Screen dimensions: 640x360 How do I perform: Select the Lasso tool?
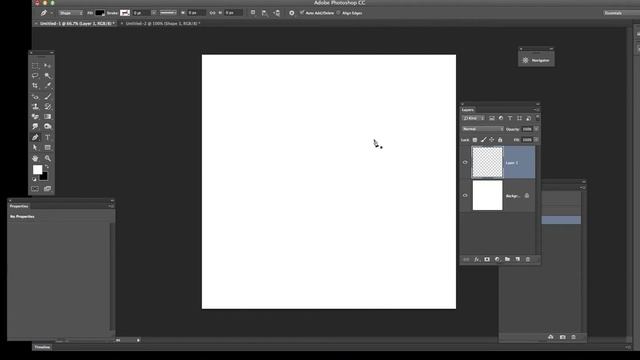click(35, 76)
